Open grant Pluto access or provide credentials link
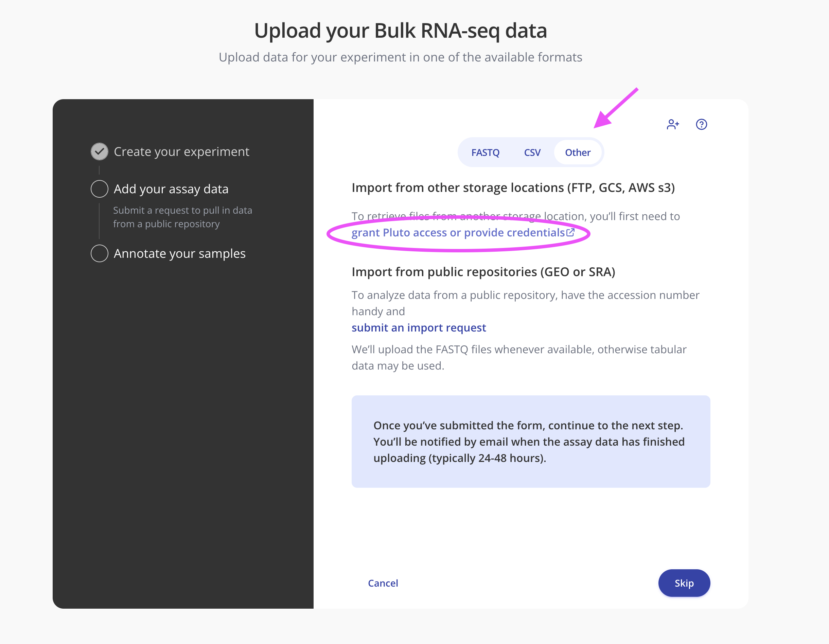 pos(458,233)
